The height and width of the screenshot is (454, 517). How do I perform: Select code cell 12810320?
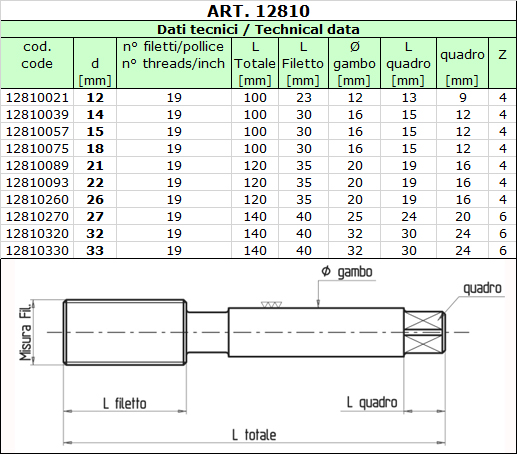[37, 234]
